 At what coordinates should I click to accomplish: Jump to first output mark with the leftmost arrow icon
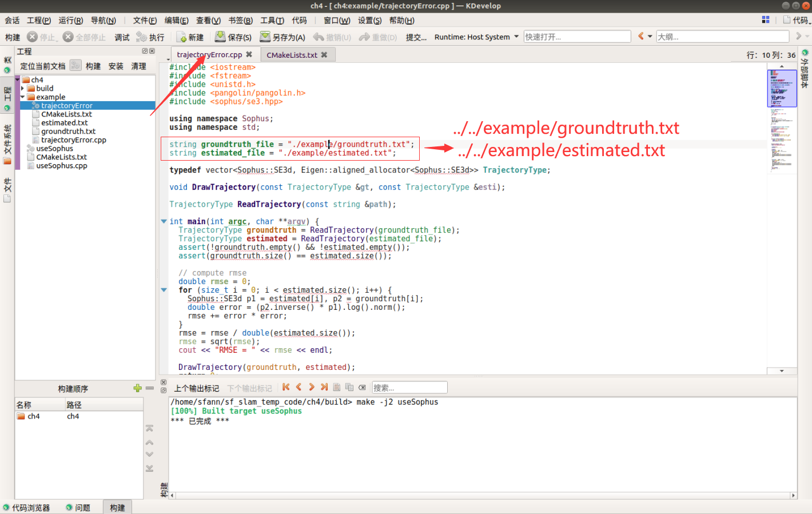click(x=286, y=387)
